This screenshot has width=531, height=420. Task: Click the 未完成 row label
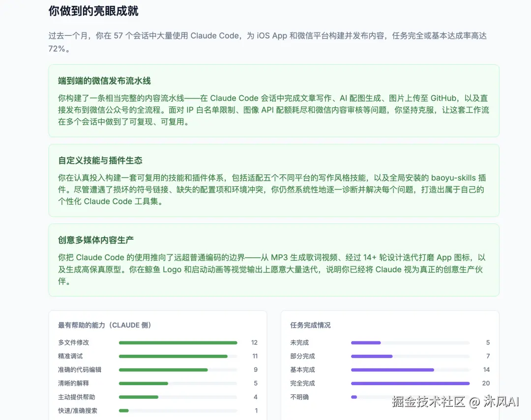click(299, 342)
